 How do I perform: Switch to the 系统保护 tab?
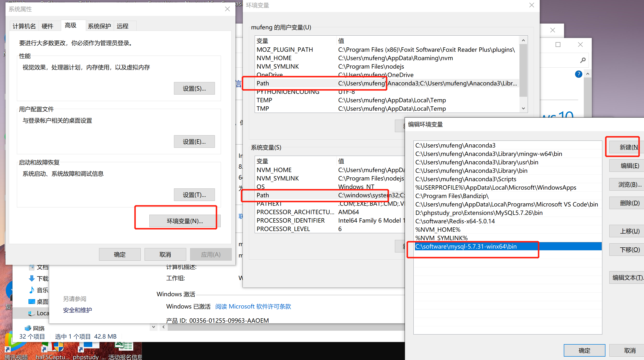coord(99,26)
